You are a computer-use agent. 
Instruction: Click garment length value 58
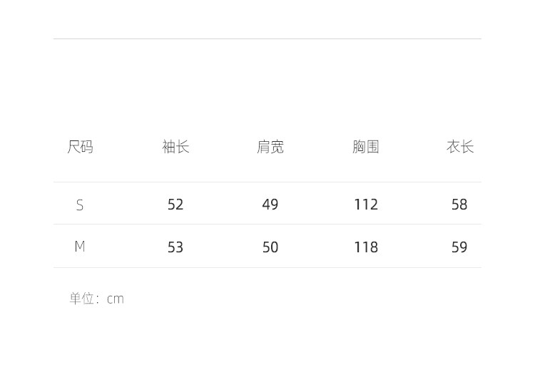(x=459, y=205)
